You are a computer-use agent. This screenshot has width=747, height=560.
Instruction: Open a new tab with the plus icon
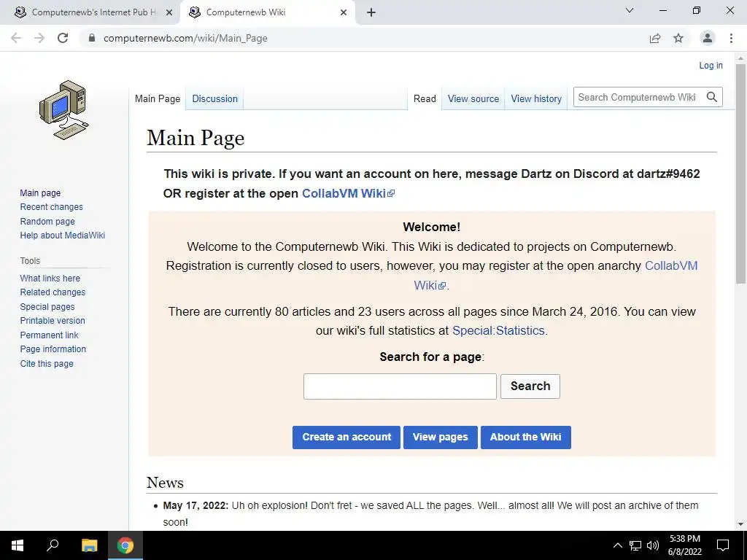371,12
